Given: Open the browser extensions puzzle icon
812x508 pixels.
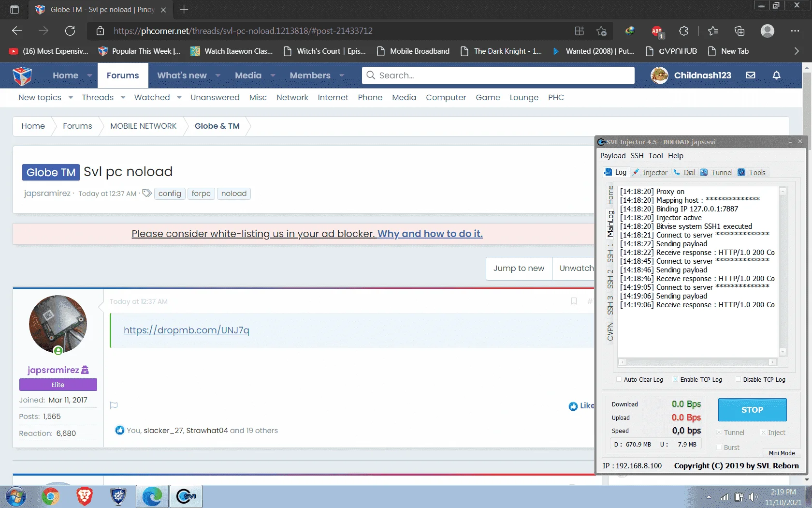Looking at the screenshot, I should click(x=683, y=31).
